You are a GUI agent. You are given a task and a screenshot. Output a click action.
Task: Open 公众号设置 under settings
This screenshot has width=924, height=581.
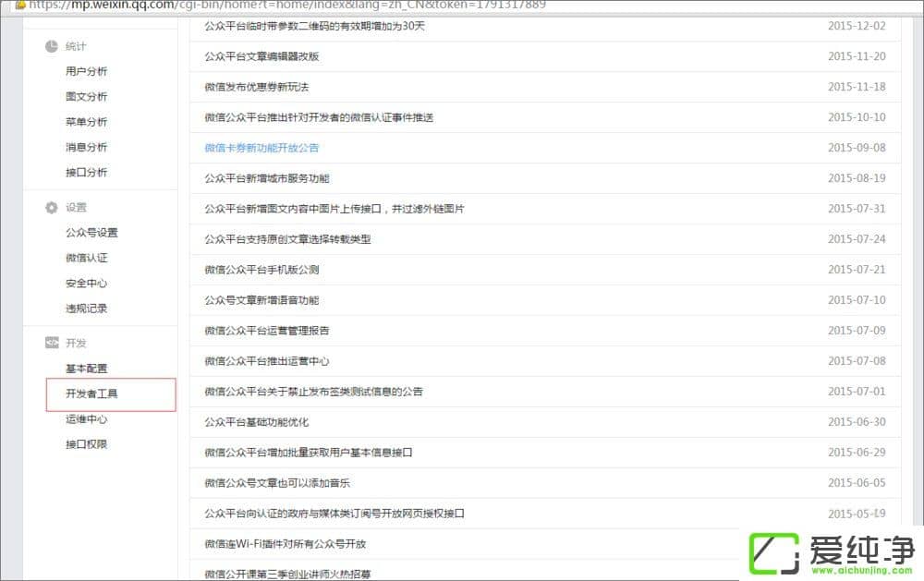(x=91, y=233)
